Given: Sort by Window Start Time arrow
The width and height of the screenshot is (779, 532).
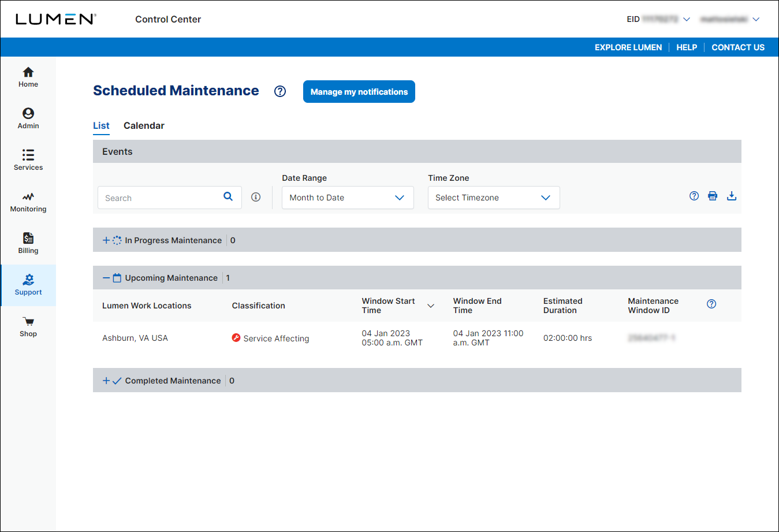Looking at the screenshot, I should (431, 306).
